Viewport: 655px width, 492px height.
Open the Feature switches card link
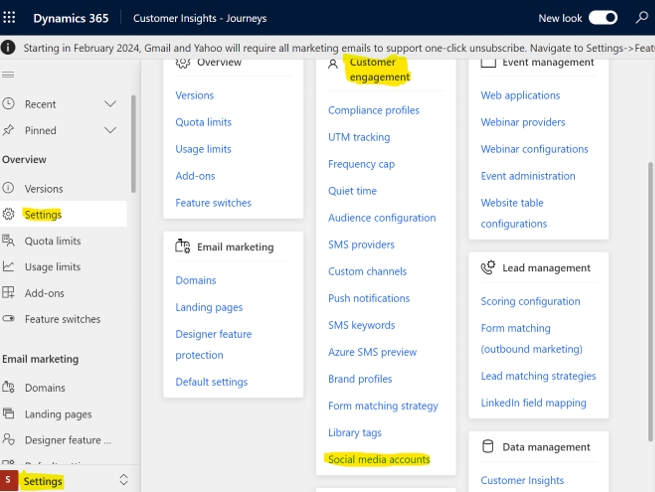213,203
